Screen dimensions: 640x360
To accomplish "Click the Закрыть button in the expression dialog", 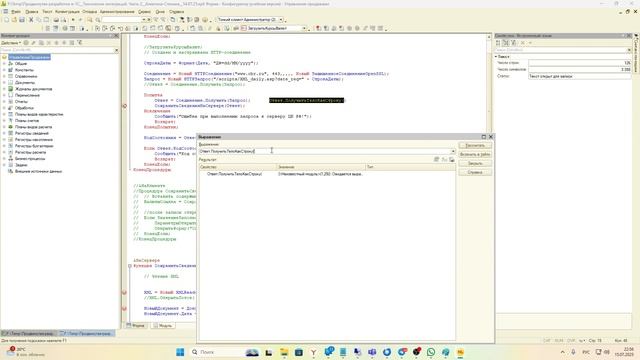I will (x=475, y=163).
